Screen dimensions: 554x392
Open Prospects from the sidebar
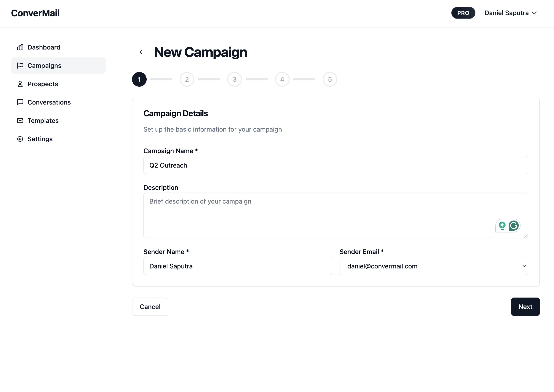click(x=43, y=84)
